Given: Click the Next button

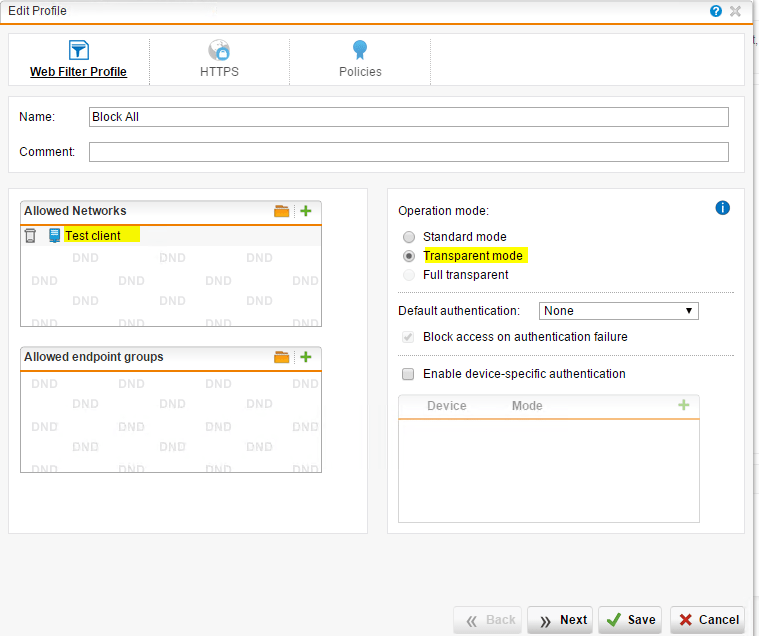Looking at the screenshot, I should pos(561,620).
